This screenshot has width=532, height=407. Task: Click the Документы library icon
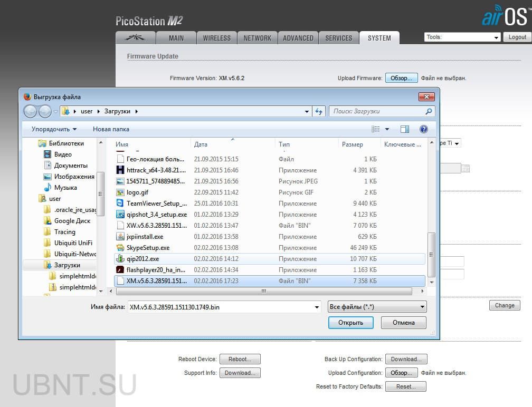47,166
